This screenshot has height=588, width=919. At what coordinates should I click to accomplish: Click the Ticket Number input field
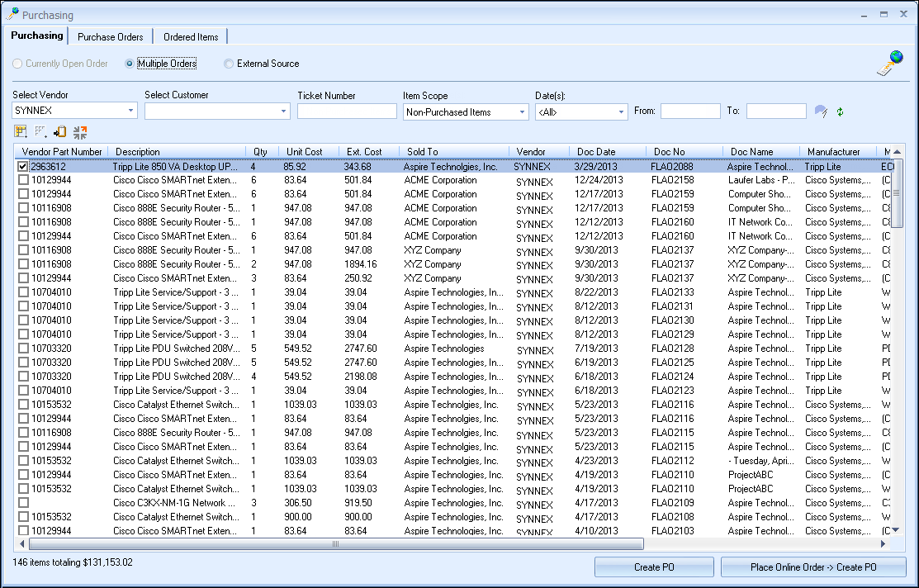pos(347,111)
